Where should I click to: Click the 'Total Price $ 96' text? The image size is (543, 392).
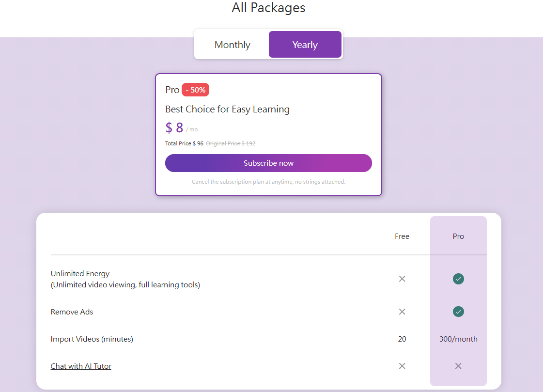tap(184, 143)
